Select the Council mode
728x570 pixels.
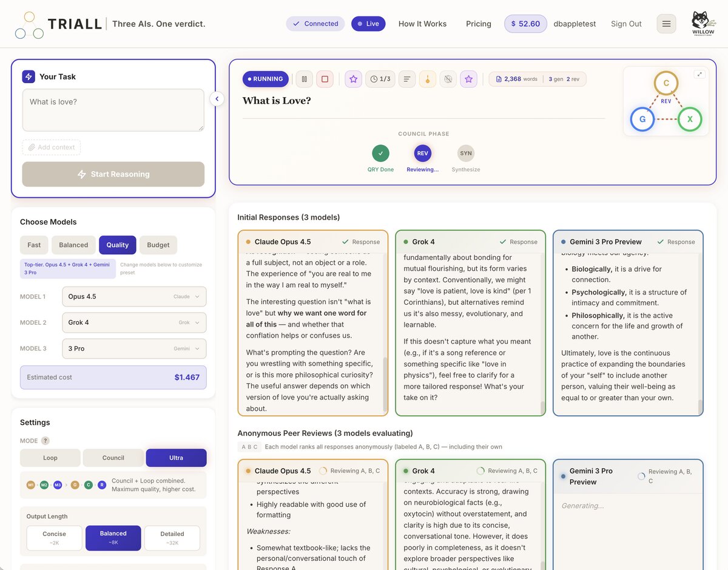[x=113, y=458]
